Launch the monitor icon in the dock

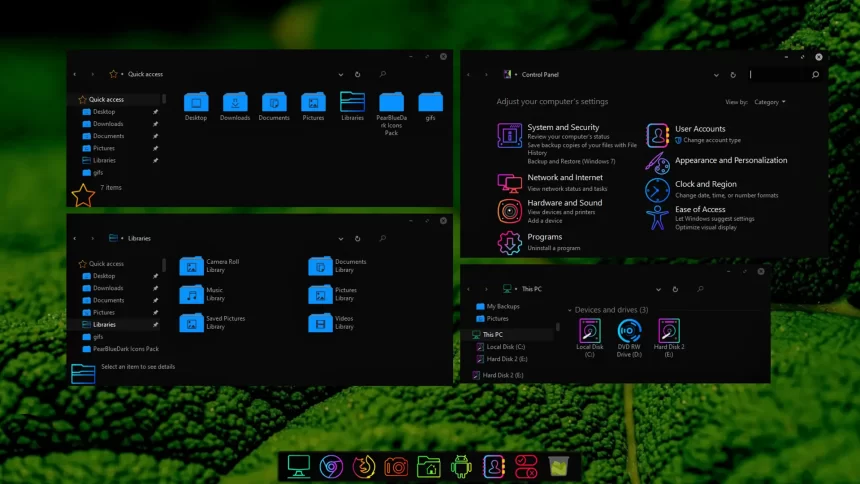(299, 467)
